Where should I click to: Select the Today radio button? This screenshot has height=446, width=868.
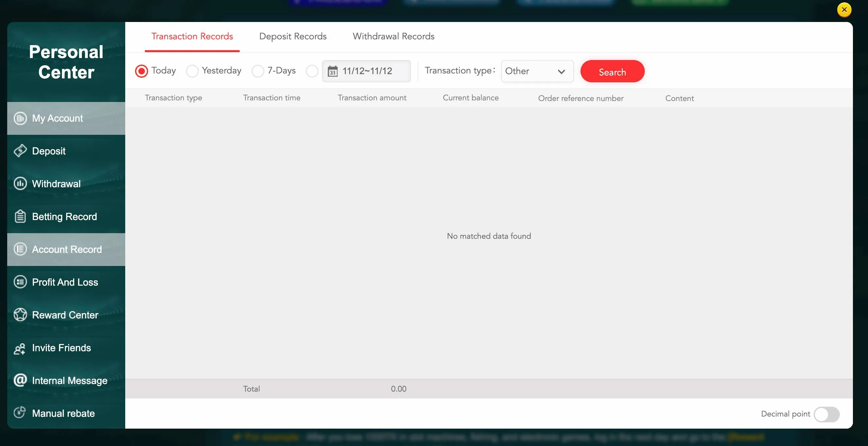pyautogui.click(x=142, y=71)
